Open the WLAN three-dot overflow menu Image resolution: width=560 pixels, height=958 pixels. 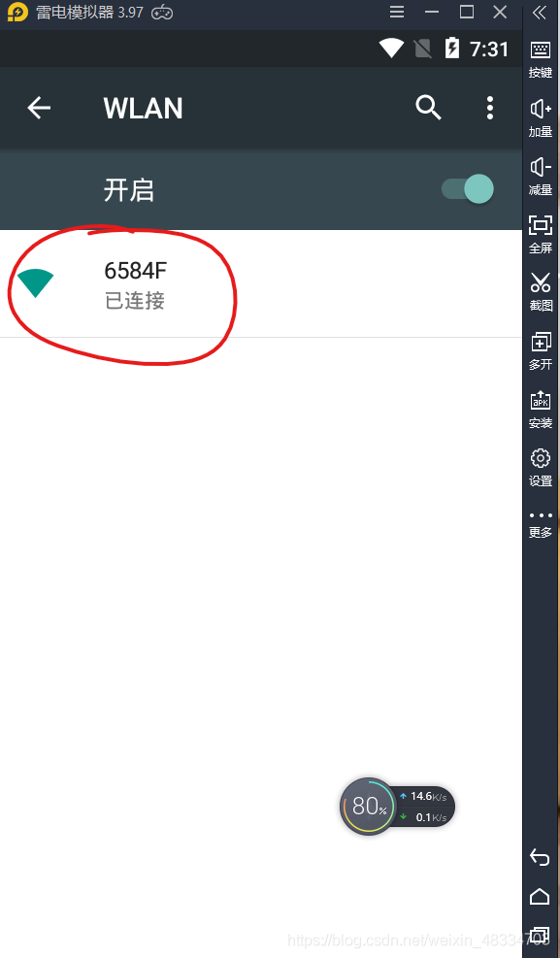[x=490, y=108]
